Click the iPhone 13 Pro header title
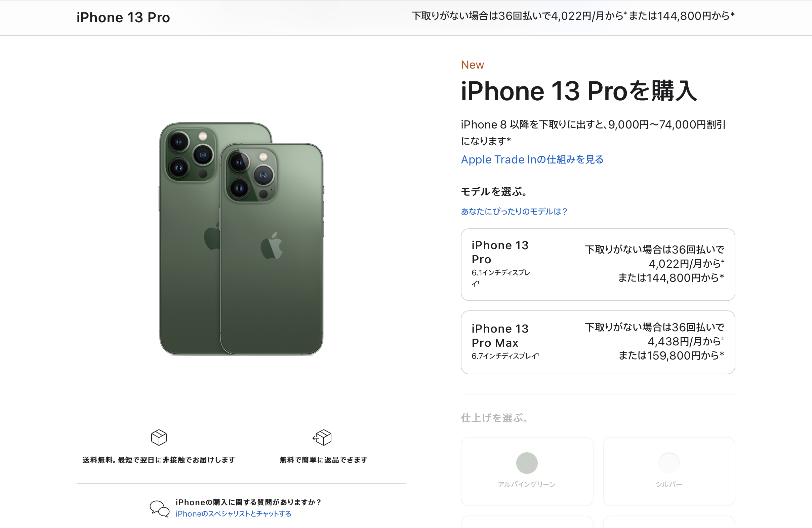 click(x=123, y=17)
